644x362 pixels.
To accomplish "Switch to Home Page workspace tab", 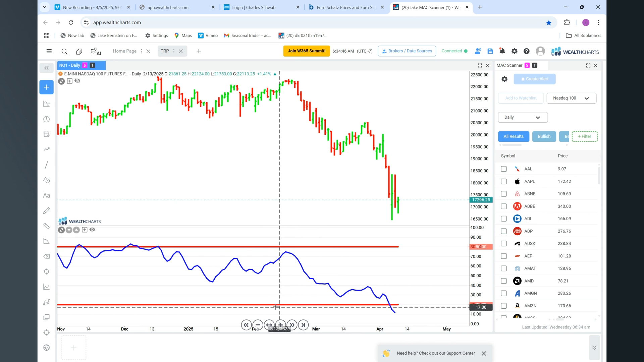I will point(124,51).
